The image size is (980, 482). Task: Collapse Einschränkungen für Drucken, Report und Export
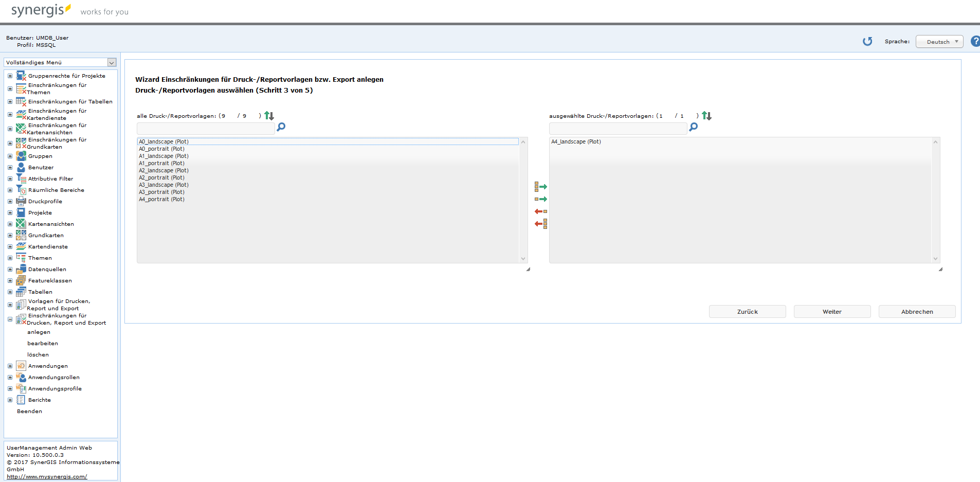pos(10,319)
